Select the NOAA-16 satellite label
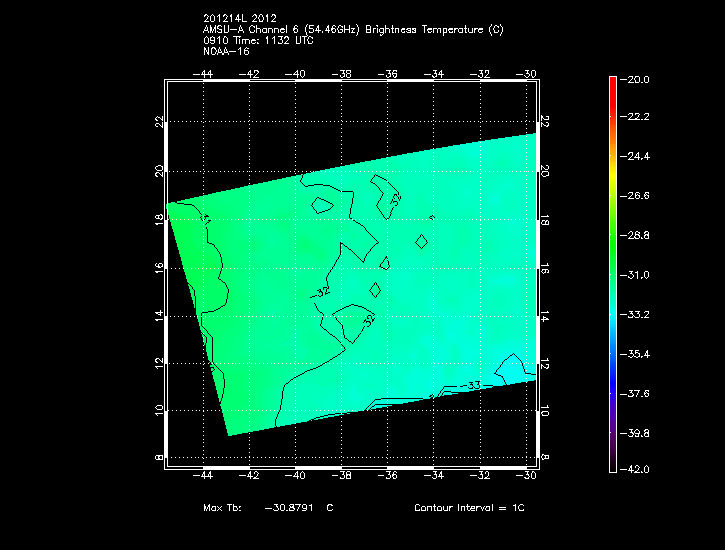The width and height of the screenshot is (725, 550). point(225,52)
